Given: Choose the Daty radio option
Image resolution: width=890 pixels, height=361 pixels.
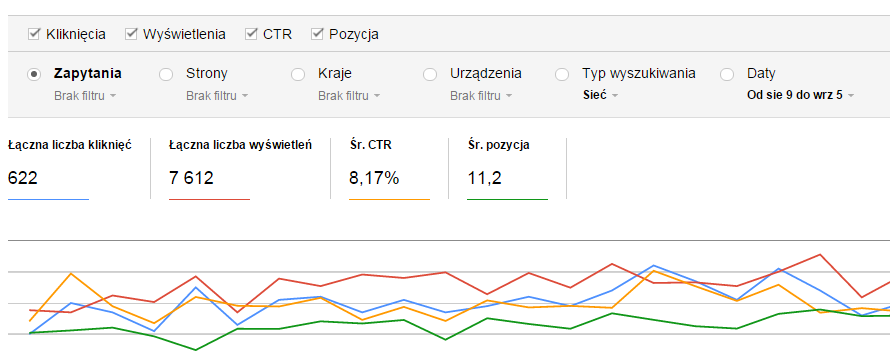Looking at the screenshot, I should 727,74.
